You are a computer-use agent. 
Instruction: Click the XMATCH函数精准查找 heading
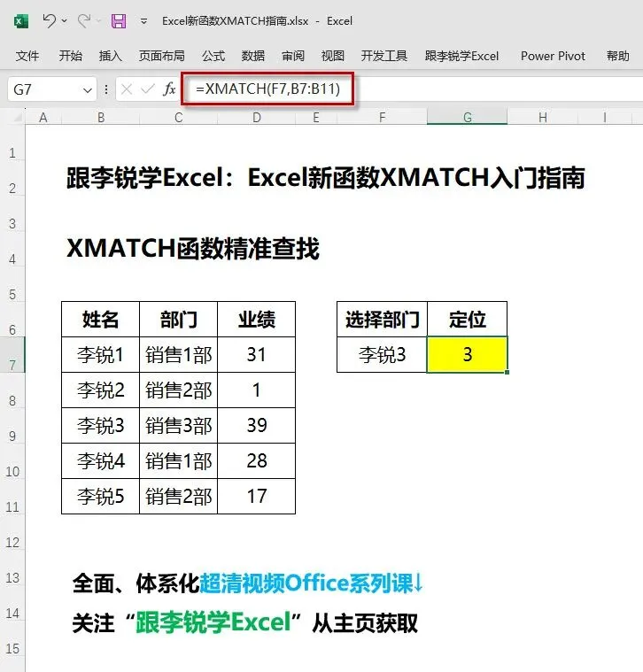(x=193, y=249)
